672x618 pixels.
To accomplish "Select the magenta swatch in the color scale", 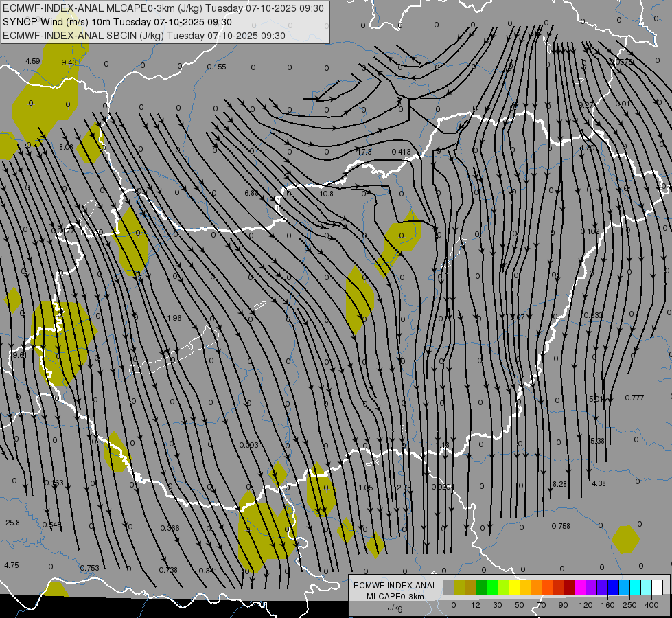I will (x=580, y=587).
